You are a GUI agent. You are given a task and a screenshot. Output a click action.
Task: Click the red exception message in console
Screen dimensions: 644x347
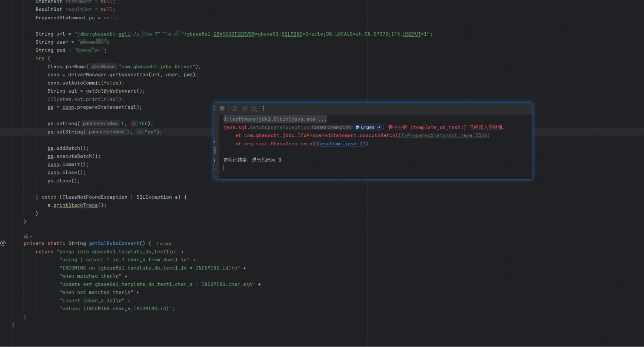(x=447, y=128)
